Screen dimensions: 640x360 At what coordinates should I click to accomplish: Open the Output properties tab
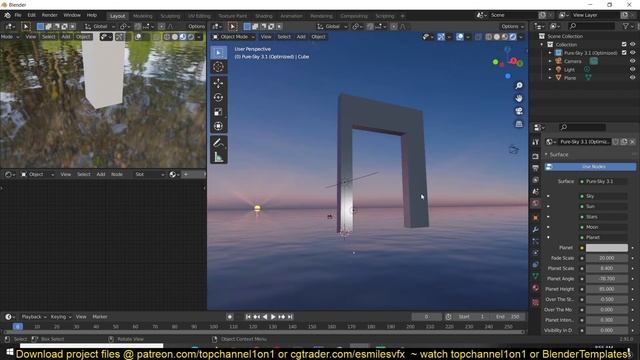pyautogui.click(x=536, y=168)
